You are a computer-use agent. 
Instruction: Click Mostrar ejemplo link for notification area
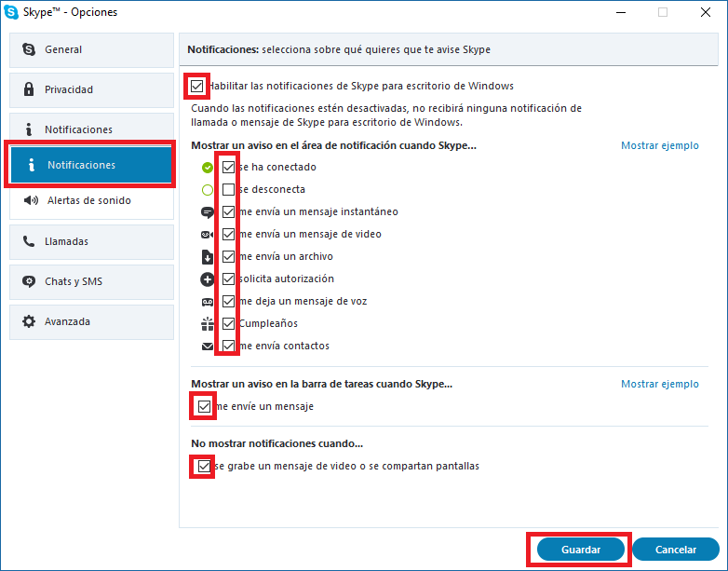[660, 145]
